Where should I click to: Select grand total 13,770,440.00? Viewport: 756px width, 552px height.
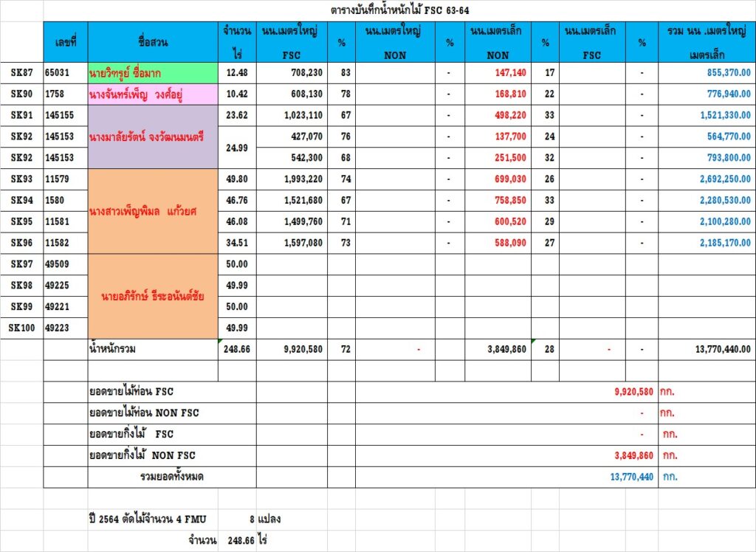click(707, 349)
